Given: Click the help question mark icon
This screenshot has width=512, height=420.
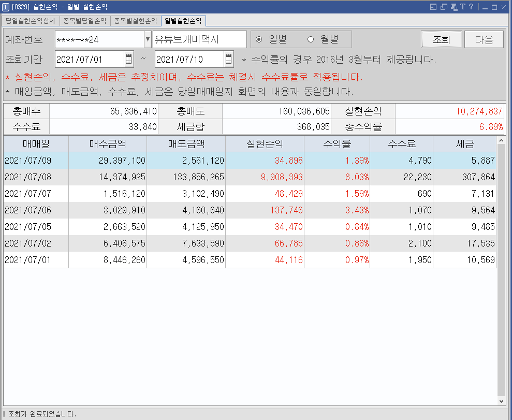Looking at the screenshot, I should 471,7.
